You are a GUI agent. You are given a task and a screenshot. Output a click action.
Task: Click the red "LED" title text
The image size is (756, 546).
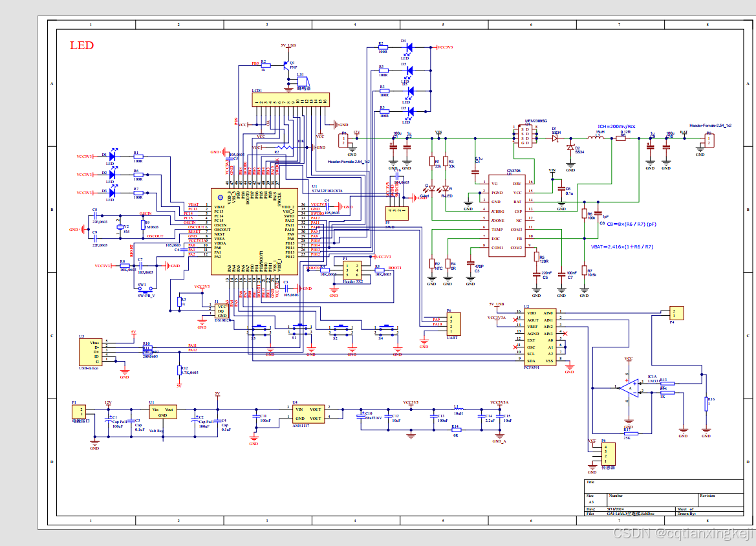click(x=81, y=45)
